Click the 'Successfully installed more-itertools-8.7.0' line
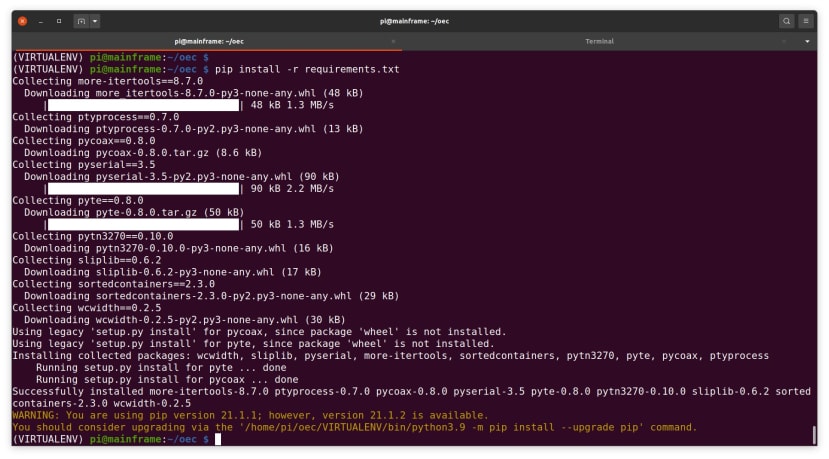 (x=411, y=397)
